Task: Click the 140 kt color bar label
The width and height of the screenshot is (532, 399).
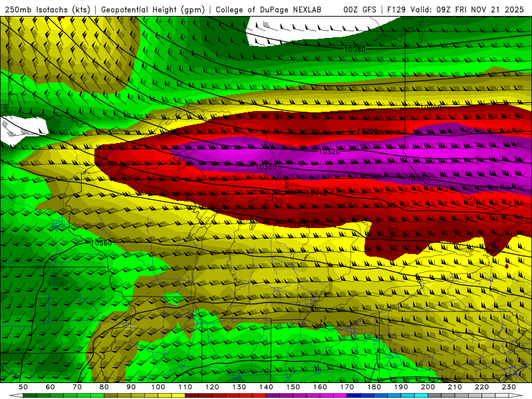Action: (266, 387)
